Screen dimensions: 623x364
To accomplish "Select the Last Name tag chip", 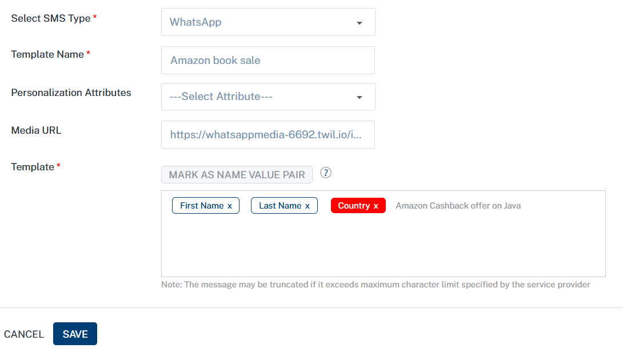I will pyautogui.click(x=279, y=206).
